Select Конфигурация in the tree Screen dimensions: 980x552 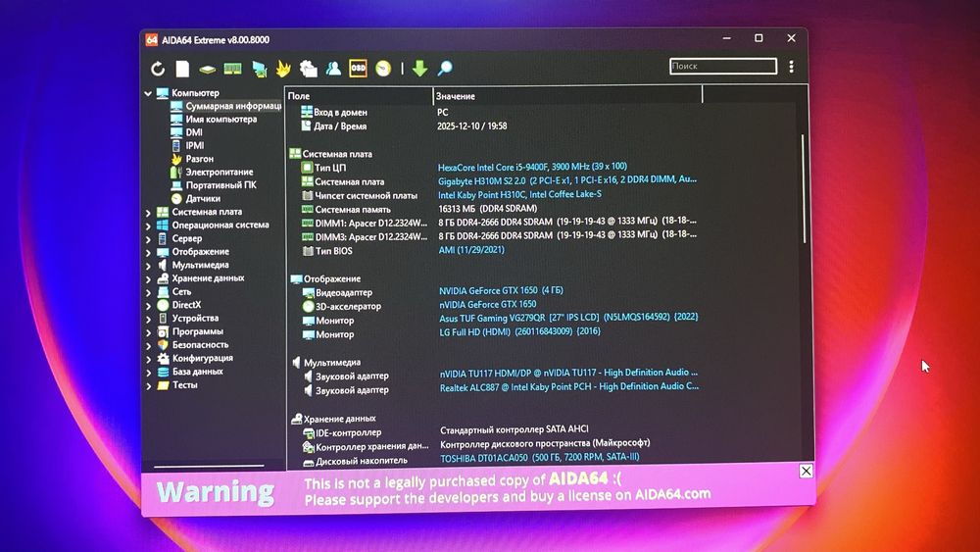tap(203, 358)
